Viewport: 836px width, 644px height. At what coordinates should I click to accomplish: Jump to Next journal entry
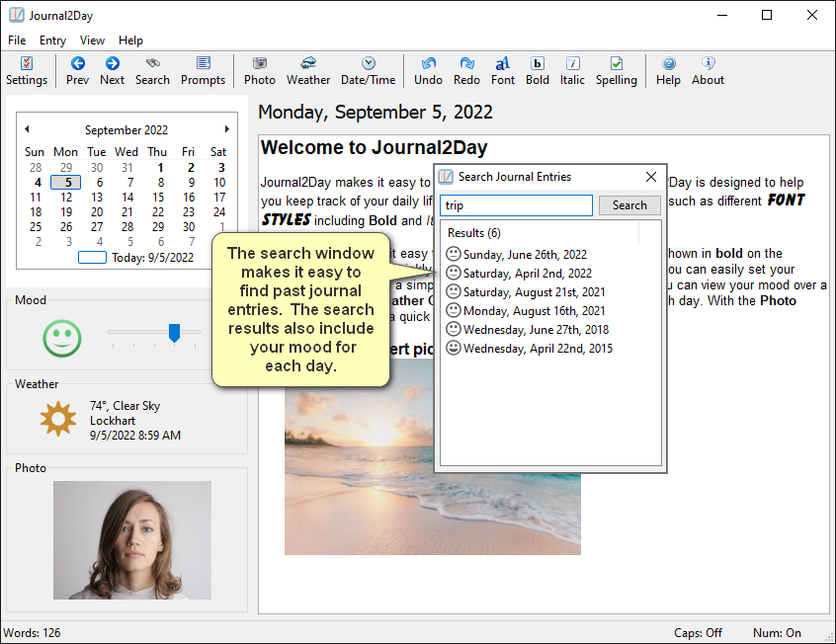pyautogui.click(x=112, y=71)
